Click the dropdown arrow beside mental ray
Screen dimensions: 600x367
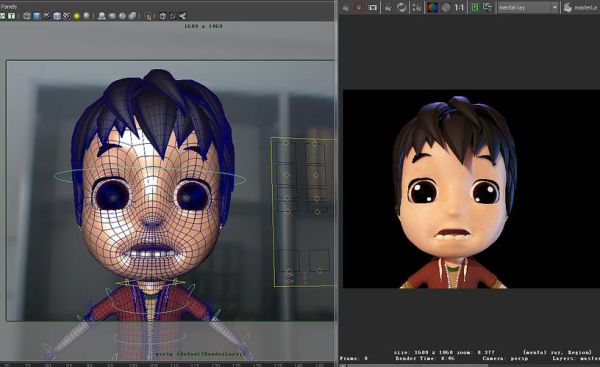pos(555,8)
